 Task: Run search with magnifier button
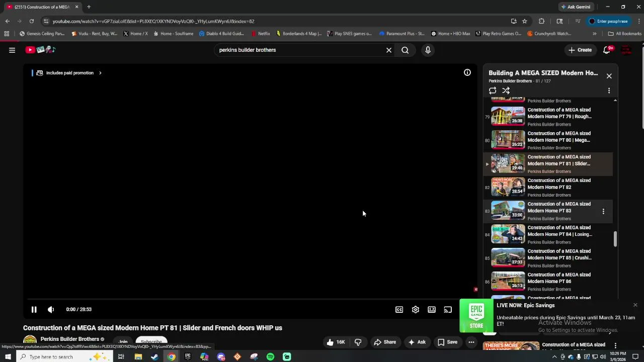tap(405, 50)
